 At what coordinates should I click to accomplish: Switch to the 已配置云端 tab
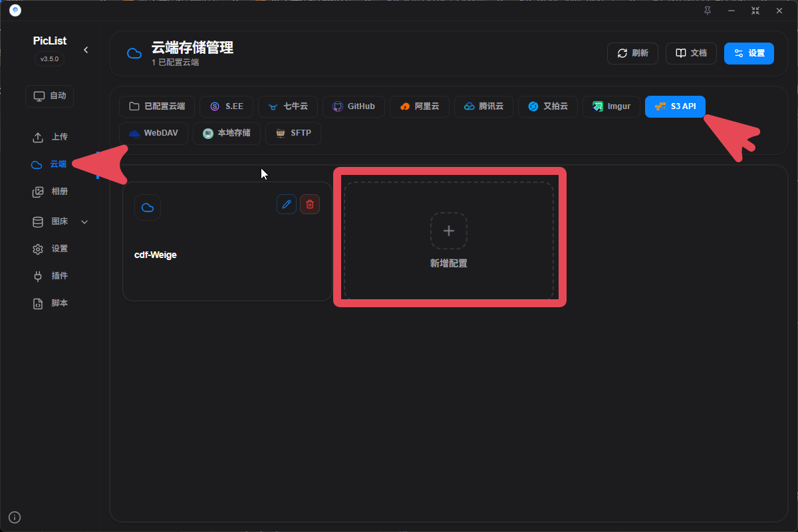click(157, 106)
